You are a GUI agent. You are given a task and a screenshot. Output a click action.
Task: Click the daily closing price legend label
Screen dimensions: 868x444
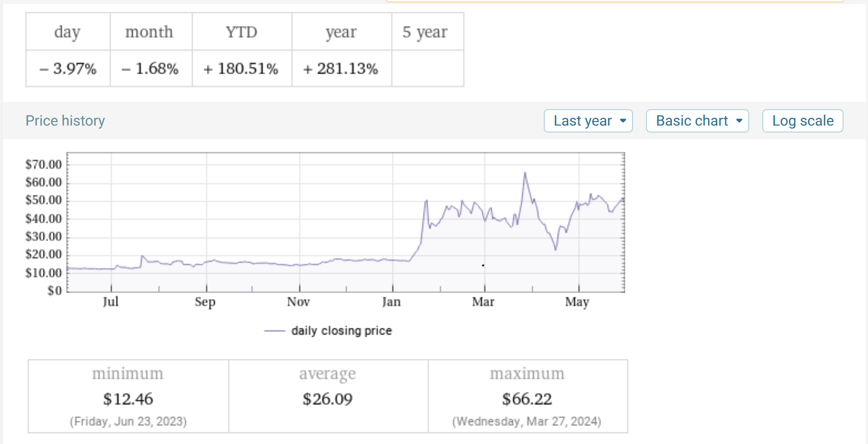342,331
